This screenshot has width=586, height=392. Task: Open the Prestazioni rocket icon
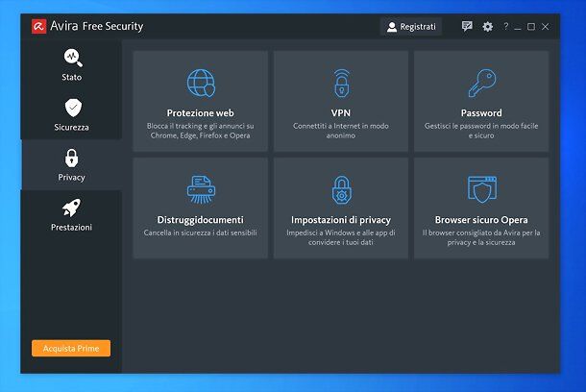pyautogui.click(x=71, y=208)
